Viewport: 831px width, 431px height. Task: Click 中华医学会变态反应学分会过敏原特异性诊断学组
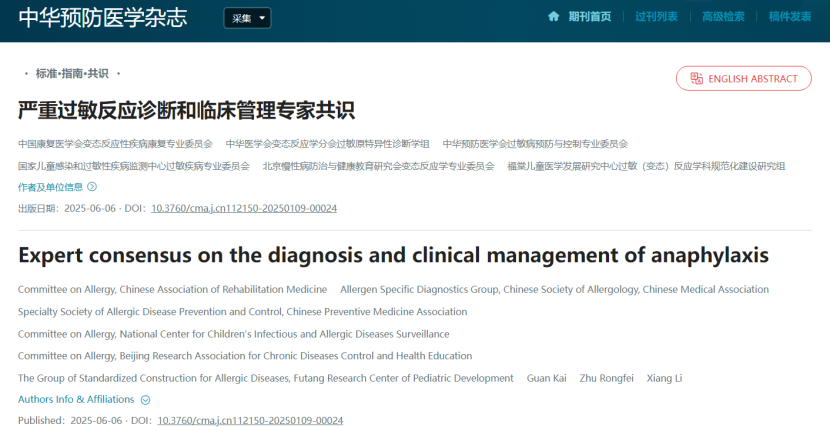[x=328, y=144]
